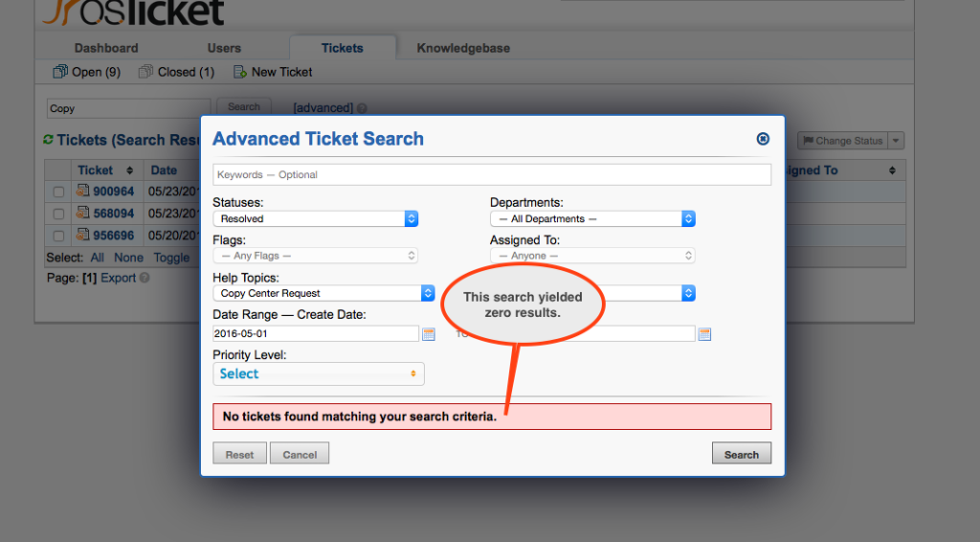Open the Statuses dropdown showing Resolved
Screen dimensions: 980x542
[316, 218]
